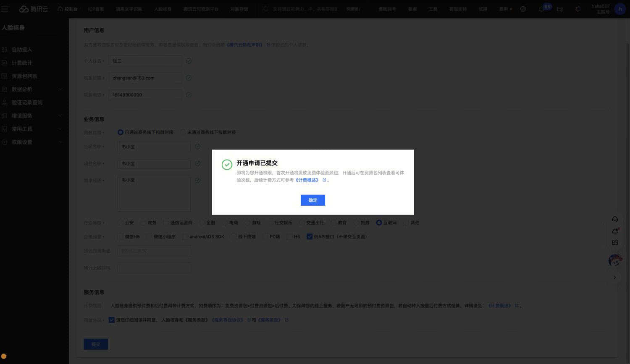The width and height of the screenshot is (630, 364).
Task: Open the 《服务等级协议》 link
Action: 228,320
